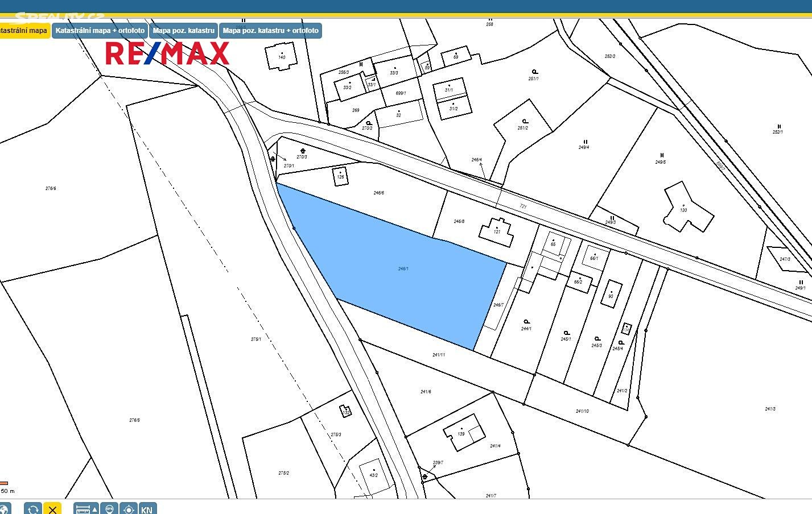The width and height of the screenshot is (812, 514).
Task: Click parcel label 247/3
Action: (785, 259)
